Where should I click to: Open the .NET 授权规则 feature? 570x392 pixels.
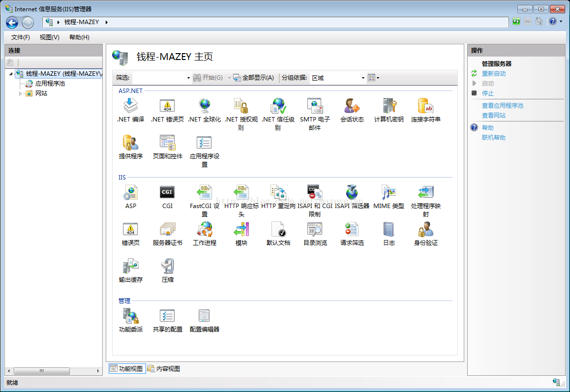[241, 114]
